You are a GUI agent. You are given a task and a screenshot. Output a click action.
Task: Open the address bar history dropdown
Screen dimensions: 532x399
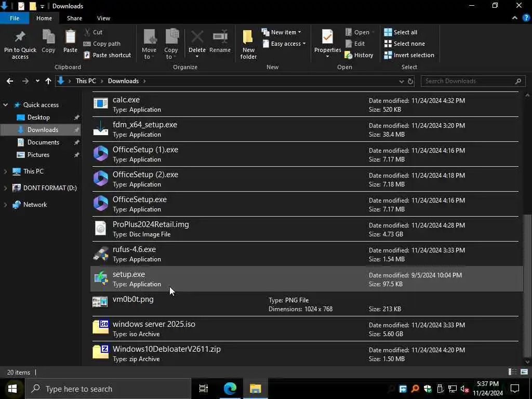(402, 82)
